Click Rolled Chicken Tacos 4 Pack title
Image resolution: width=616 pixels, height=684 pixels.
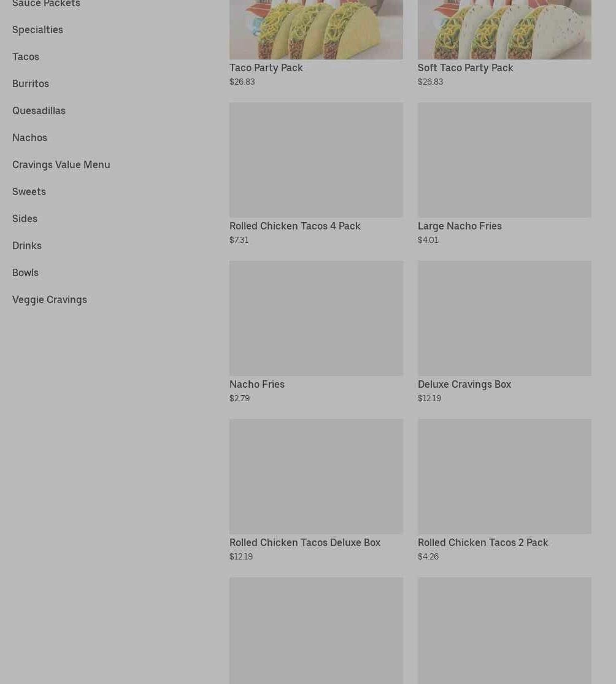coord(295,226)
